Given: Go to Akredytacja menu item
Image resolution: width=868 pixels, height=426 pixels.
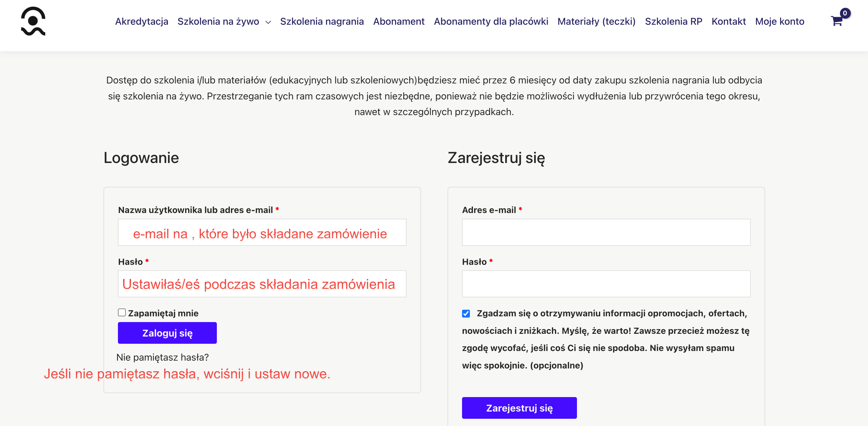Looking at the screenshot, I should tap(141, 21).
